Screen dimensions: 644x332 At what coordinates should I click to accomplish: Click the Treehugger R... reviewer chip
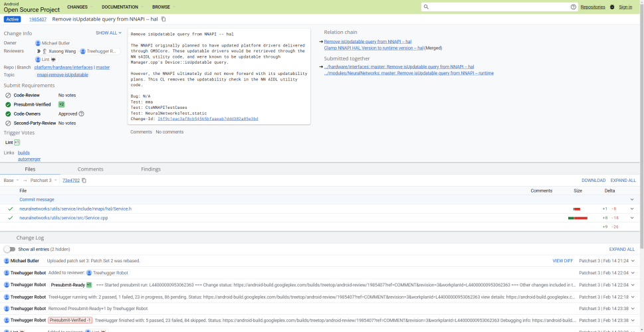[x=100, y=51]
